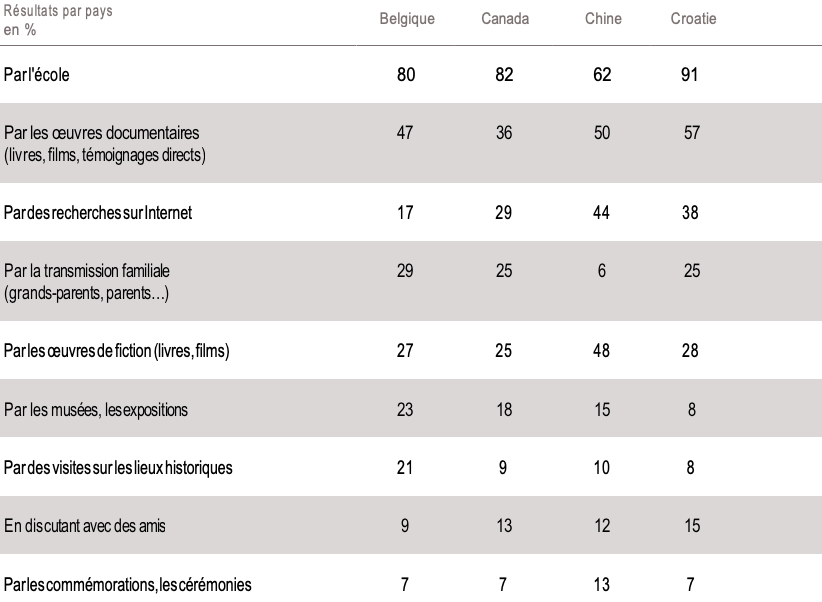Select Belgique's value 80 for school

(405, 73)
